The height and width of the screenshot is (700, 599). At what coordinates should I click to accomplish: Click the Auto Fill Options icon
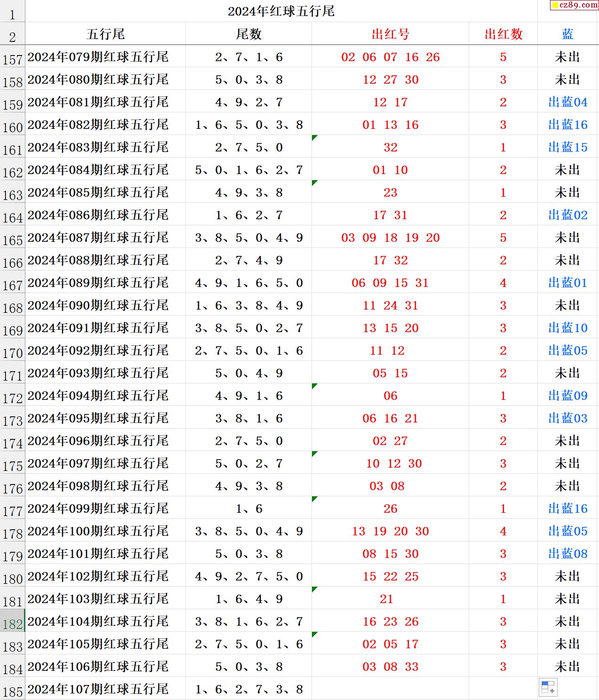pyautogui.click(x=548, y=687)
